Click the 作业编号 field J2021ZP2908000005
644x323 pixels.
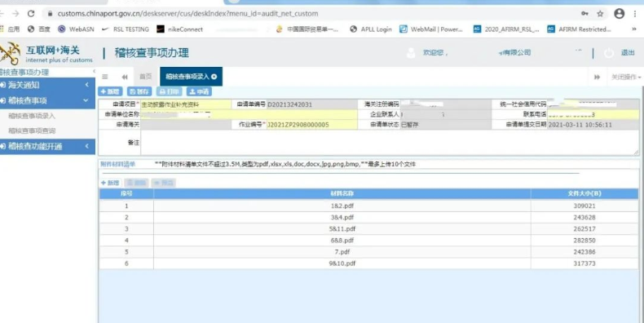pos(311,125)
